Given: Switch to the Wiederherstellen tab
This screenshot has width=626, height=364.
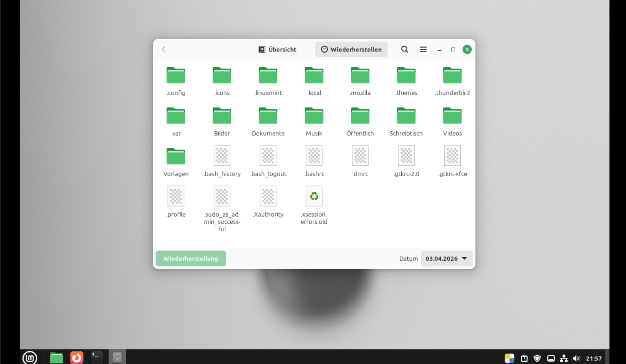Looking at the screenshot, I should point(351,50).
